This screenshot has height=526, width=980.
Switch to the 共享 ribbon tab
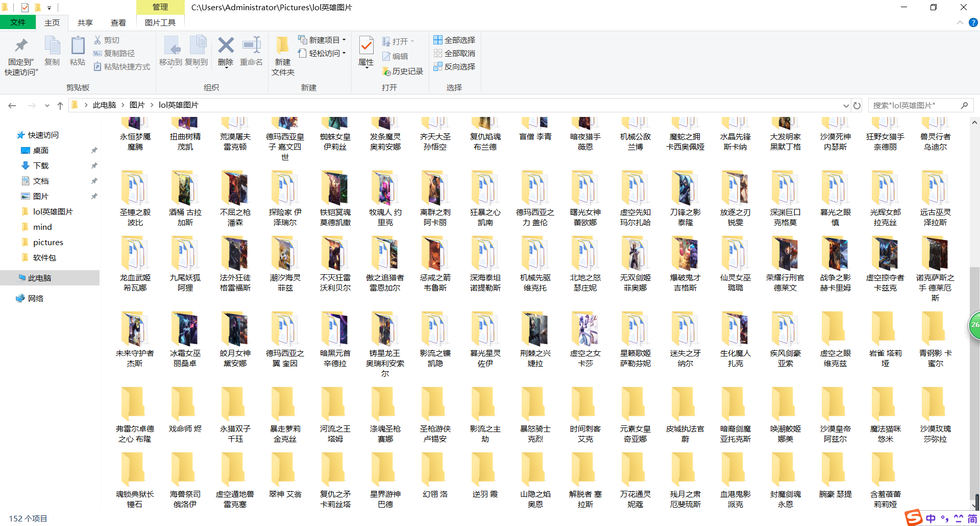pos(85,22)
